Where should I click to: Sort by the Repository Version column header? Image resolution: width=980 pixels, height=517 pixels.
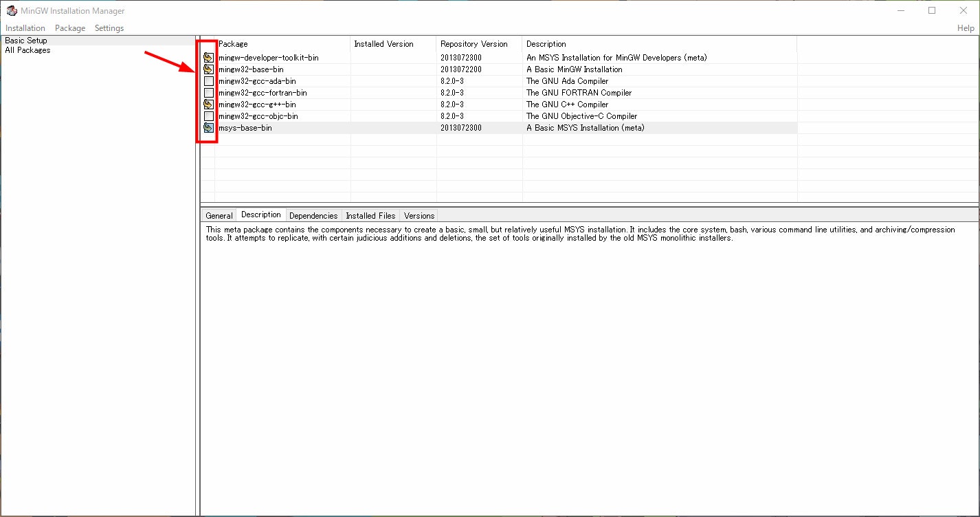tap(479, 44)
